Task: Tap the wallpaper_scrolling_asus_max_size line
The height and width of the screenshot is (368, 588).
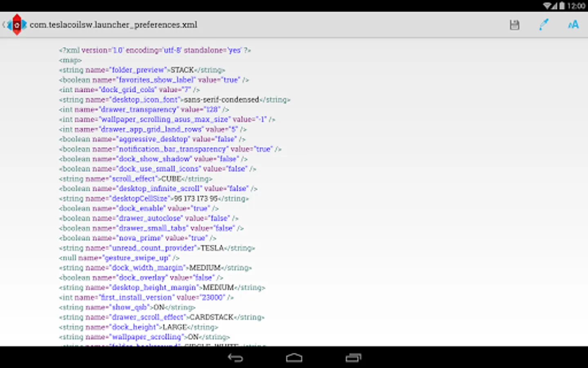Action: tap(167, 119)
